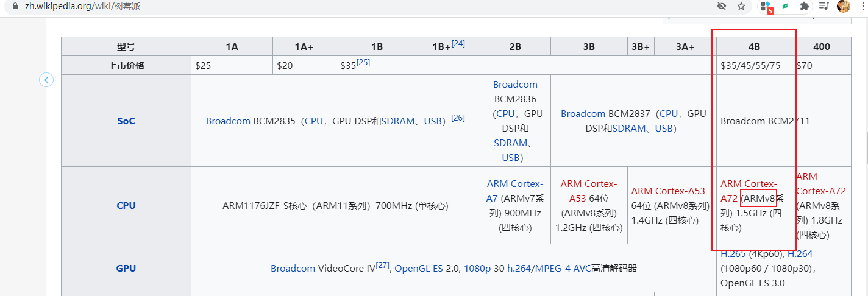Open ARM Cortex-A72 link in 400 column
Screen dimensions: 868x296
[821, 183]
